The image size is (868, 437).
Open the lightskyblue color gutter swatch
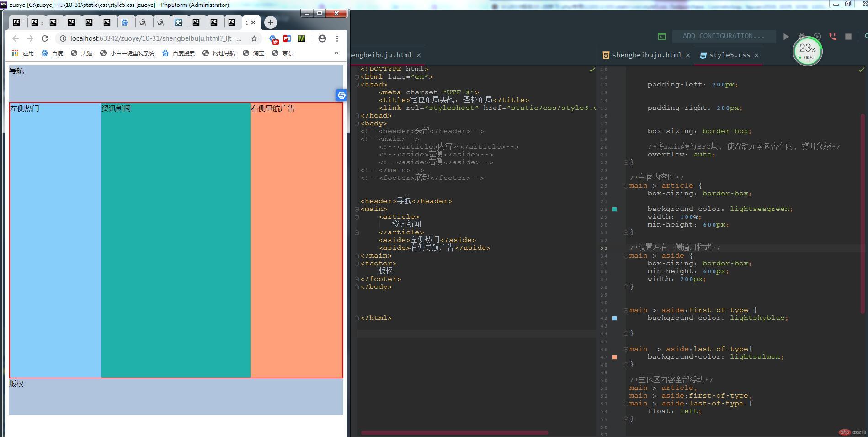614,318
